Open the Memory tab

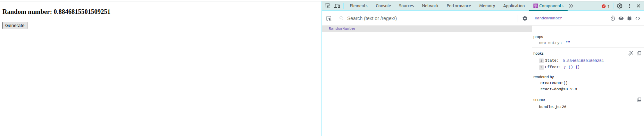[x=487, y=6]
